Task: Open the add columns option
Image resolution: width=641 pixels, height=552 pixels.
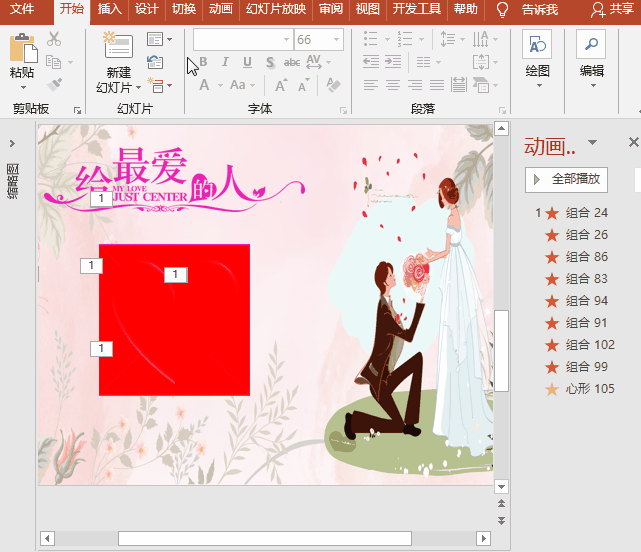Action: coord(424,62)
